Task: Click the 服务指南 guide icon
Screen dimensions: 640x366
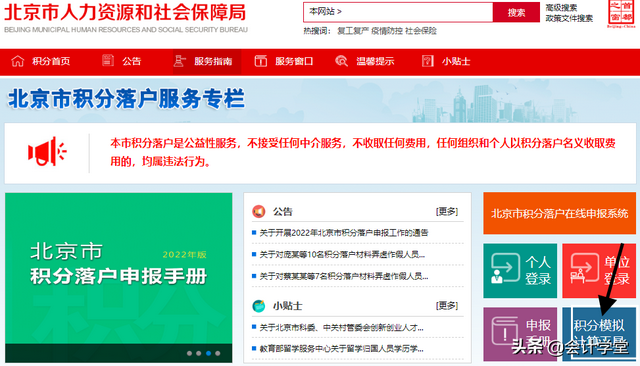Action: [x=179, y=61]
